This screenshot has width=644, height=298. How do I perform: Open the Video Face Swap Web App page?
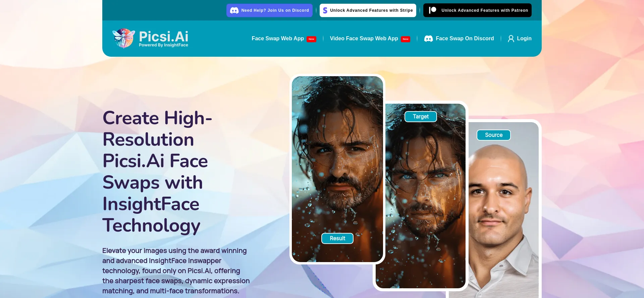point(364,39)
